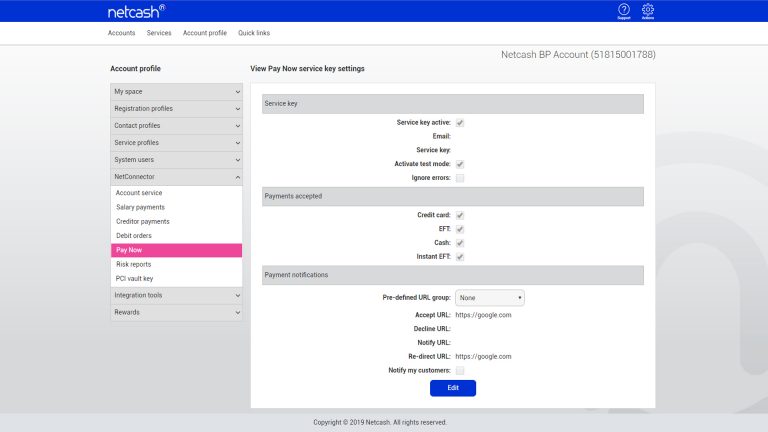Expand the My space section
768x432 pixels.
click(176, 92)
